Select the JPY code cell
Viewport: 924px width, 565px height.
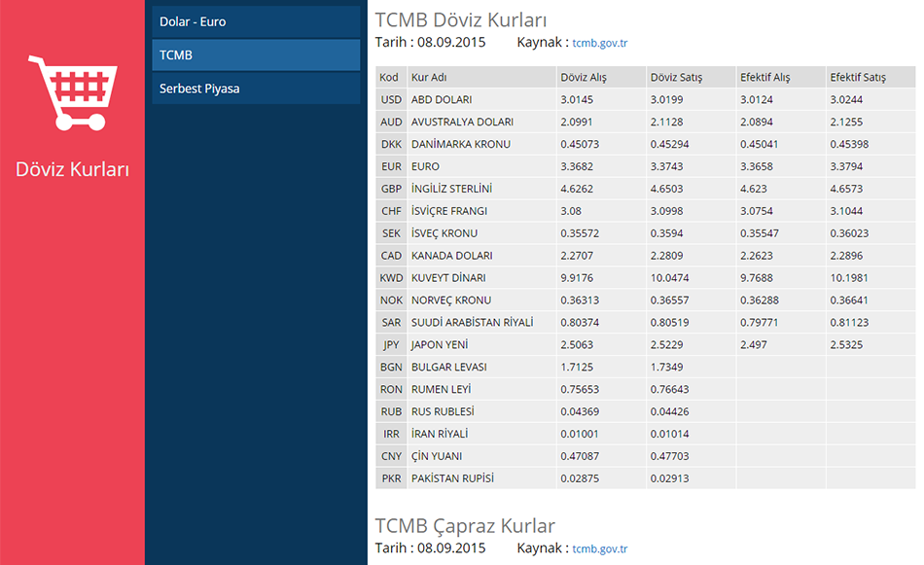coord(391,345)
